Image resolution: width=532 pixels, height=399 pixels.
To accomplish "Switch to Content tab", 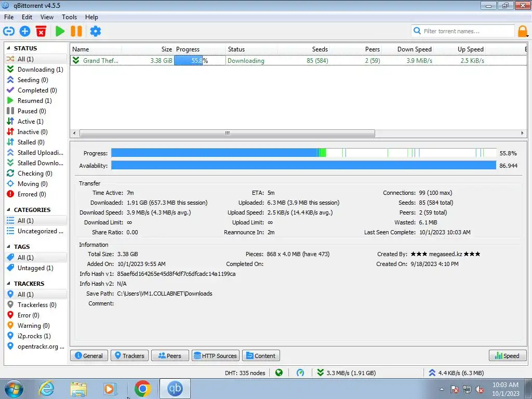I will point(261,355).
